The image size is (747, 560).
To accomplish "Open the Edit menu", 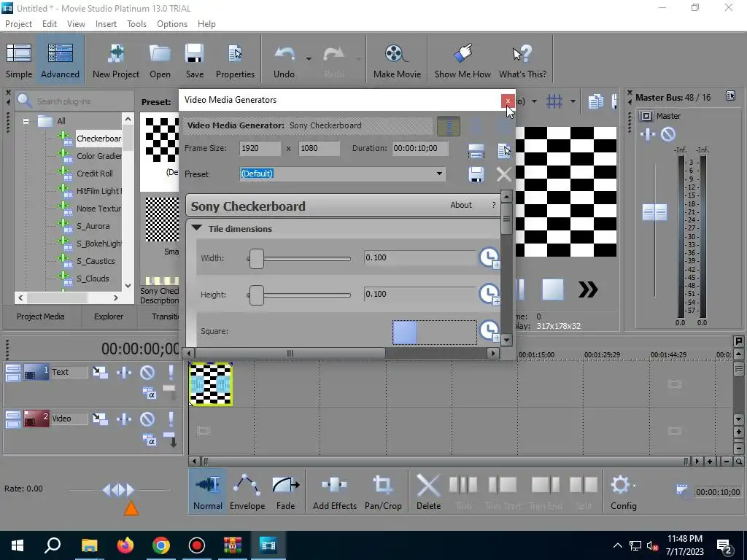I will (50, 24).
